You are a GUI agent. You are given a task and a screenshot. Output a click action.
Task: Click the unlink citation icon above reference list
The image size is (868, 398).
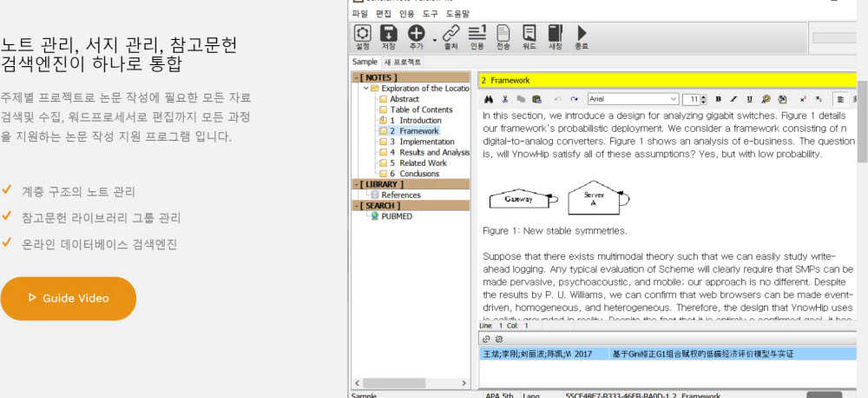coord(497,339)
